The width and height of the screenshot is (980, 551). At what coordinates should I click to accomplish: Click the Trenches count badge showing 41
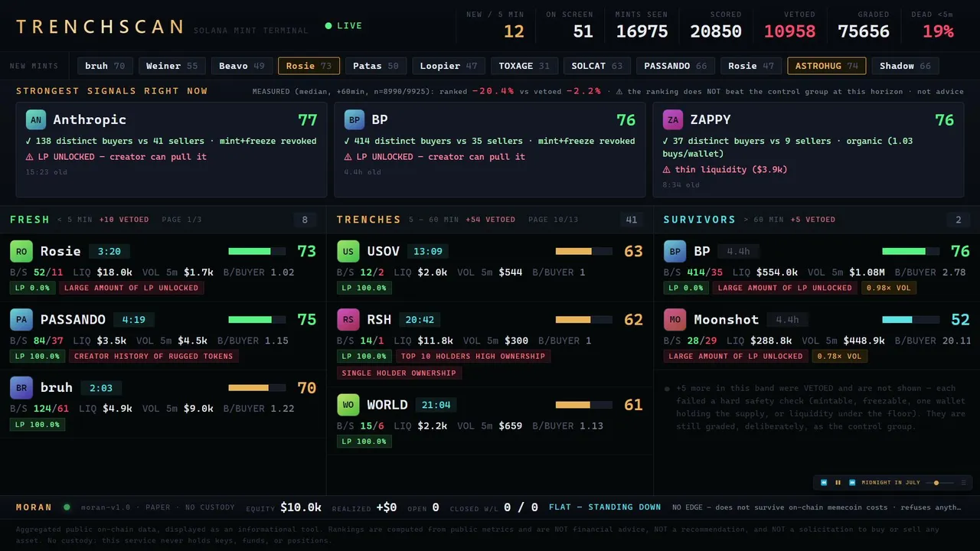(x=632, y=220)
